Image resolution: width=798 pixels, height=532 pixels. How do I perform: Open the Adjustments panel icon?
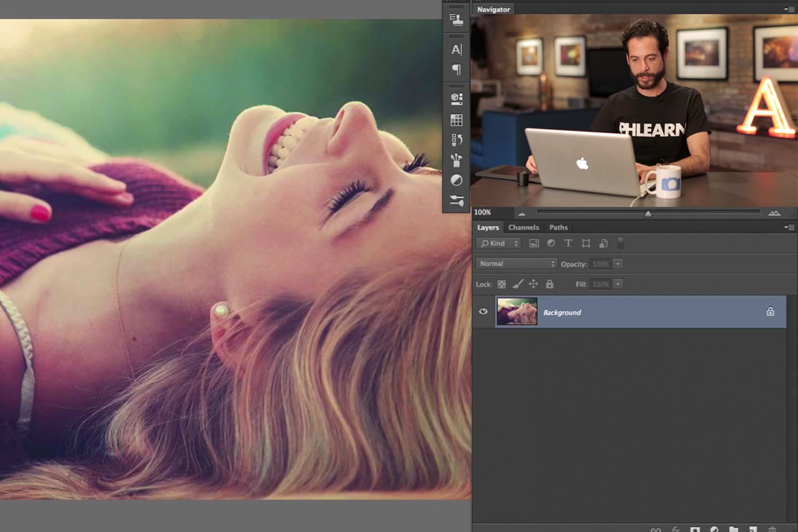pyautogui.click(x=456, y=180)
